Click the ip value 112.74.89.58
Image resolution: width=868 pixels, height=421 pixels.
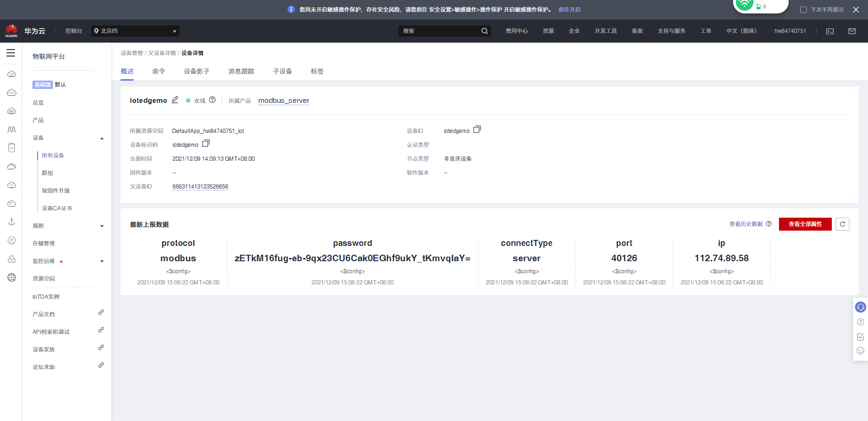tap(721, 258)
